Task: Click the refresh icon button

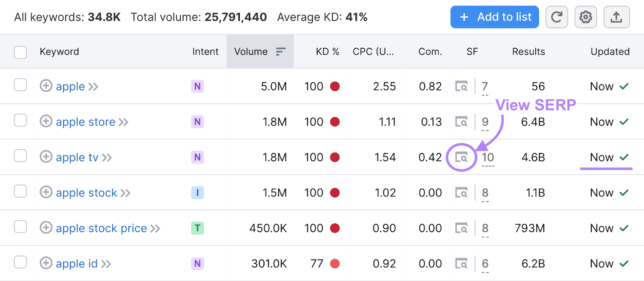Action: tap(557, 17)
